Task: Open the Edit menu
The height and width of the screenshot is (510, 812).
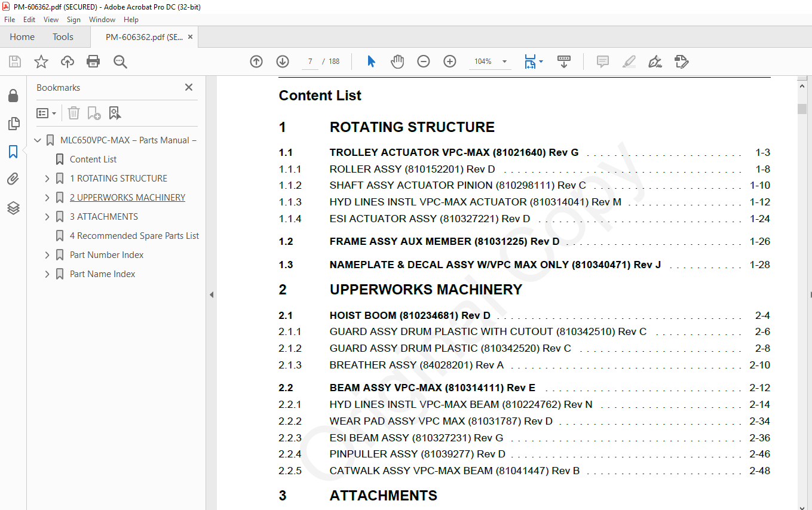Action: point(29,20)
